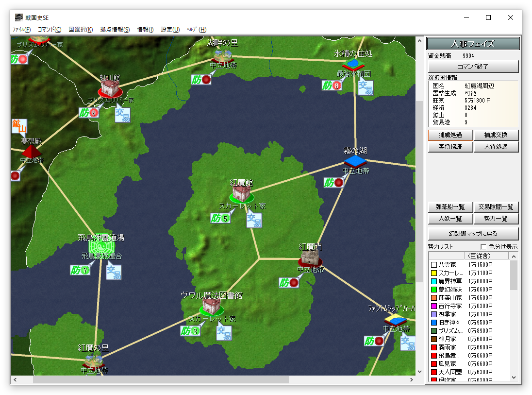Open the 拠点情報(S) menu

(115, 30)
